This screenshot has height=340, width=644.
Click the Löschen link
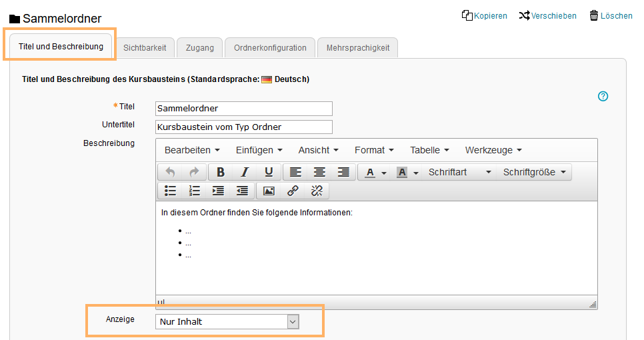coord(611,16)
